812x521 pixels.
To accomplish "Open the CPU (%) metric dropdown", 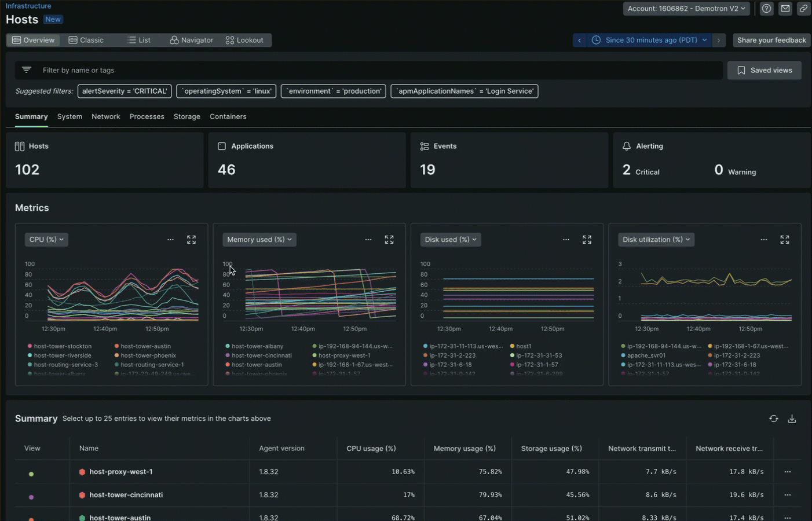I will pyautogui.click(x=46, y=240).
